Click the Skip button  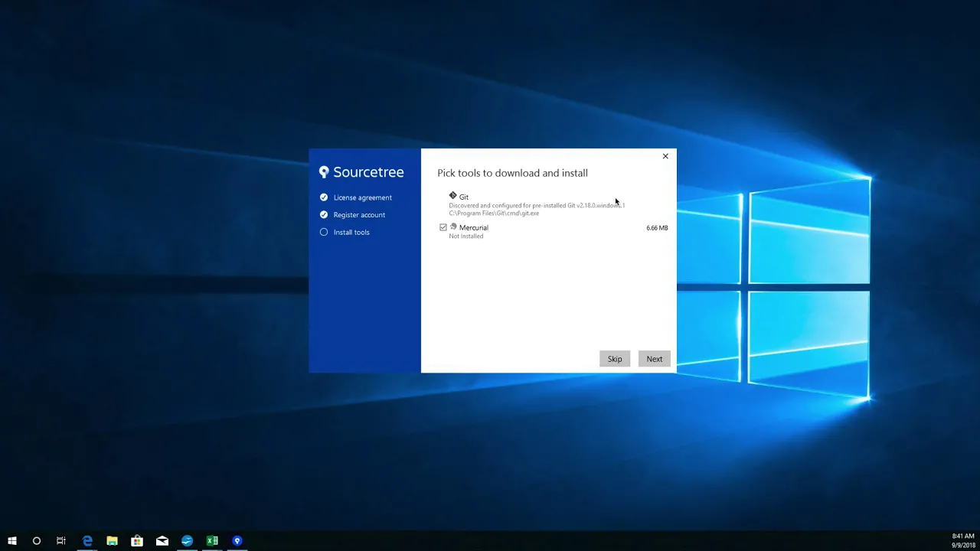tap(615, 359)
